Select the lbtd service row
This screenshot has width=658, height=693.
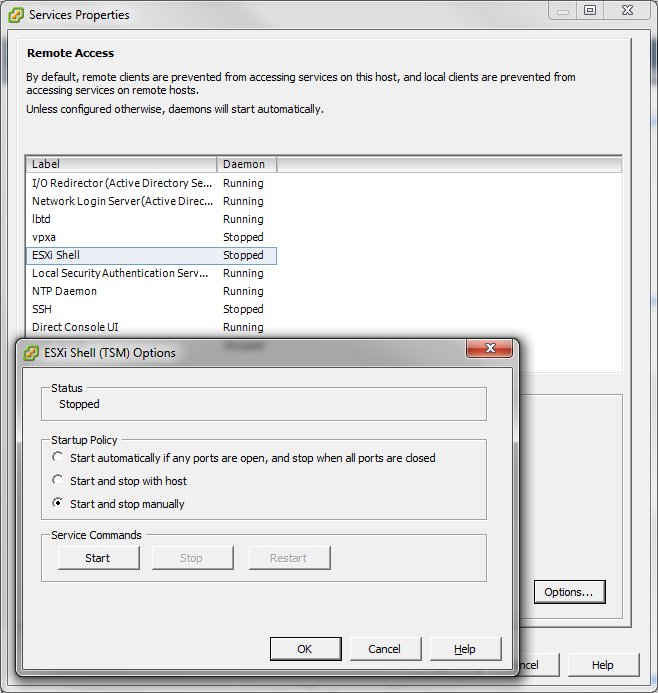(x=152, y=220)
